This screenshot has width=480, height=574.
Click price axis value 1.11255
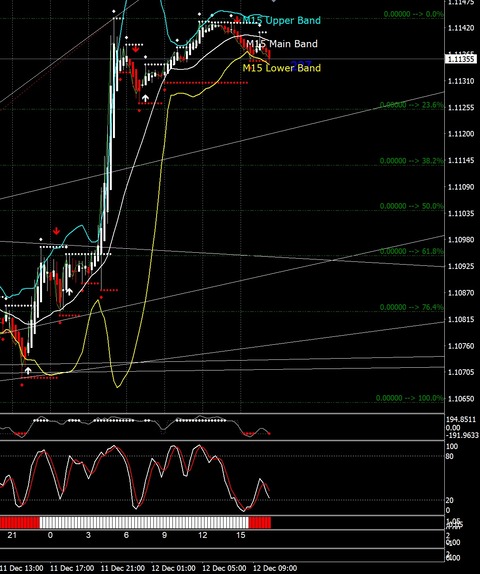[x=461, y=108]
